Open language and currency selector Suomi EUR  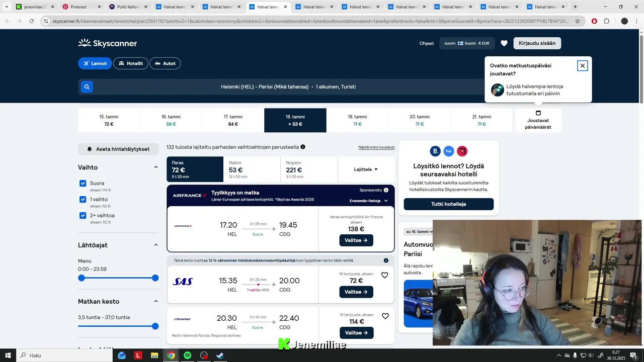click(467, 43)
